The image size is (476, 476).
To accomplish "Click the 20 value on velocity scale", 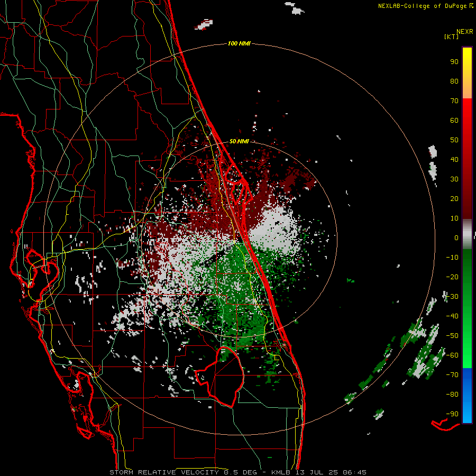I will click(454, 199).
